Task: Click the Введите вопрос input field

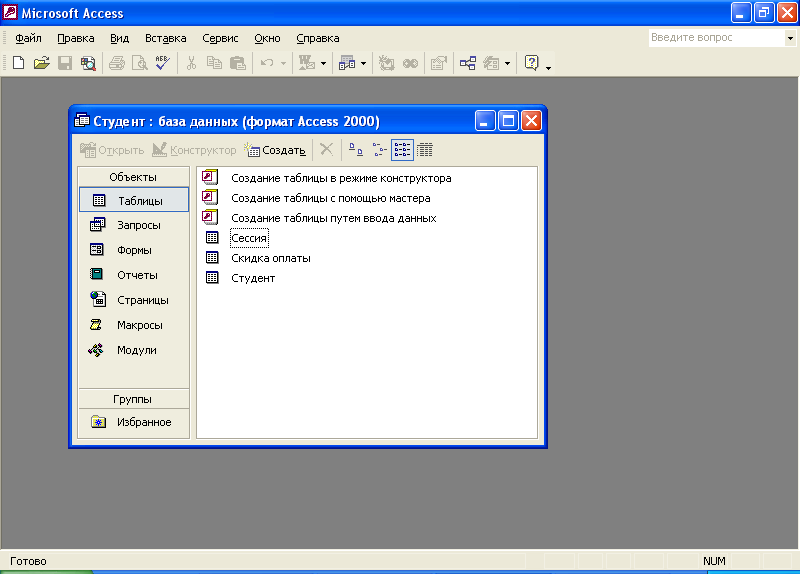Action: tap(717, 38)
